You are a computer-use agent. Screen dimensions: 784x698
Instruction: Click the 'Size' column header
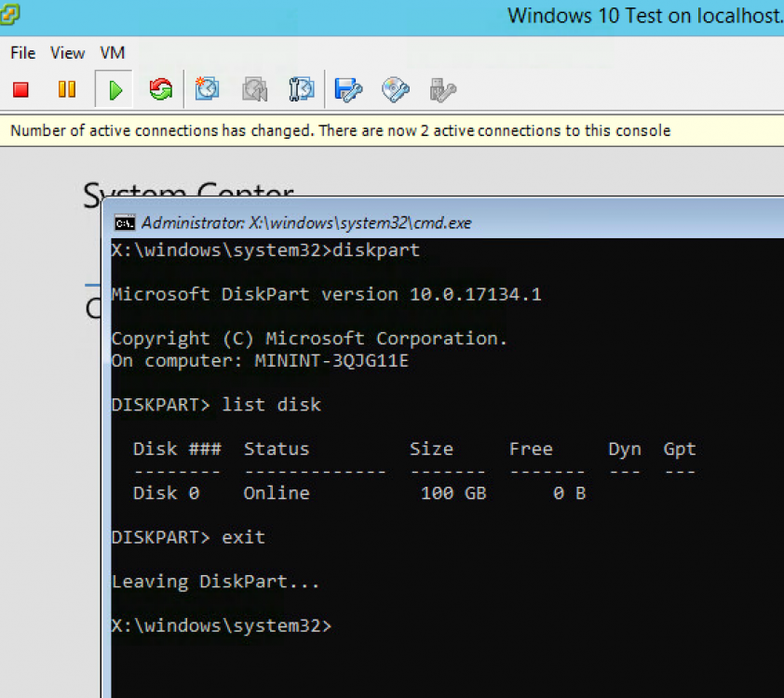(x=431, y=449)
